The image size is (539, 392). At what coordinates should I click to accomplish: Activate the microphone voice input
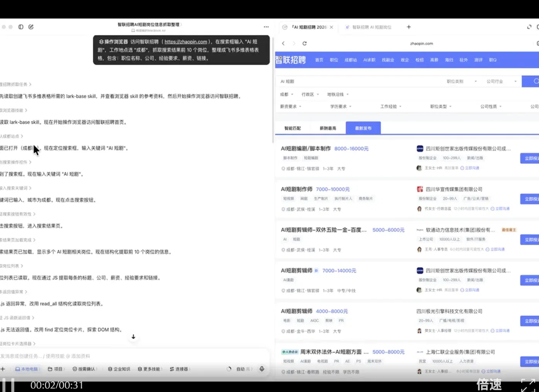point(262,369)
